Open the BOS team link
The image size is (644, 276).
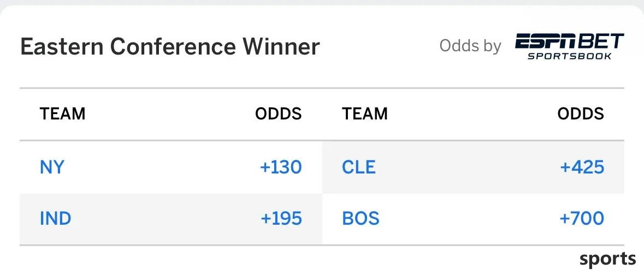pyautogui.click(x=361, y=218)
